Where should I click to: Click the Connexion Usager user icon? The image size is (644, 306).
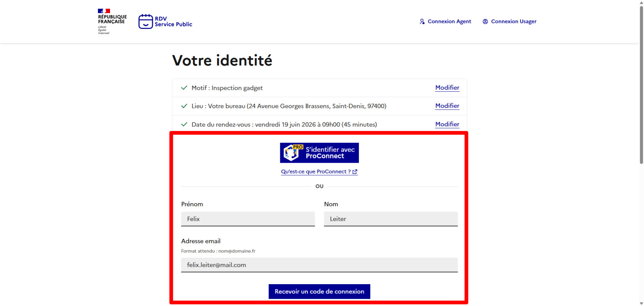[485, 22]
